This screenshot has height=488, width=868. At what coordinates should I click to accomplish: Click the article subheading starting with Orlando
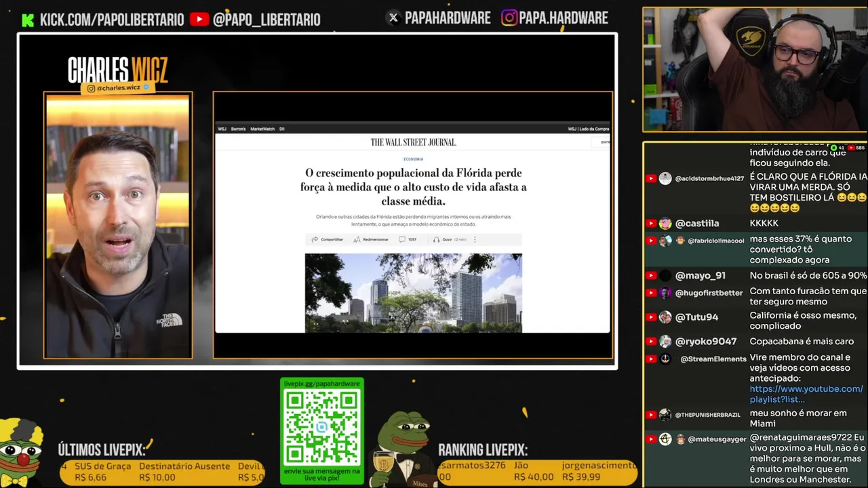[x=413, y=220]
